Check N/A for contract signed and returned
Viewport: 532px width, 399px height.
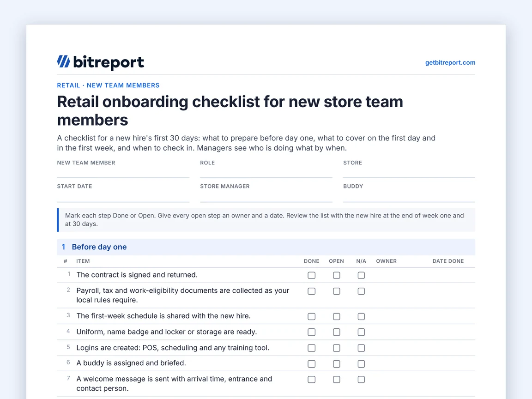(x=361, y=275)
